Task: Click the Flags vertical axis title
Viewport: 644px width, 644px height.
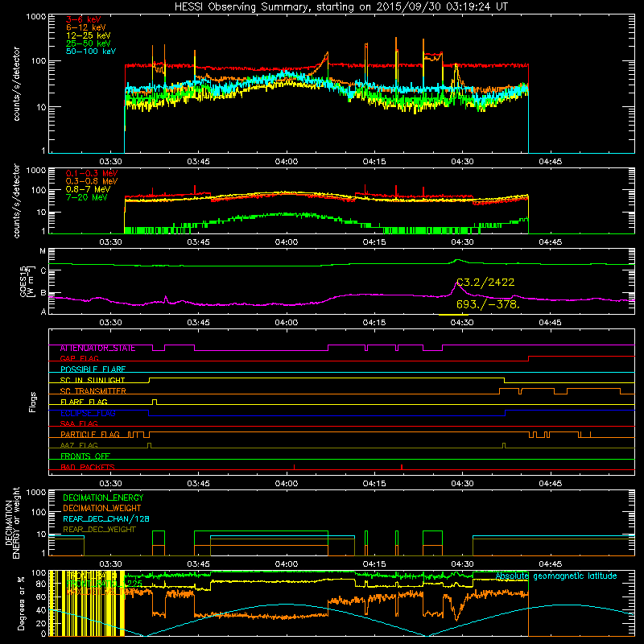Action: coord(33,402)
